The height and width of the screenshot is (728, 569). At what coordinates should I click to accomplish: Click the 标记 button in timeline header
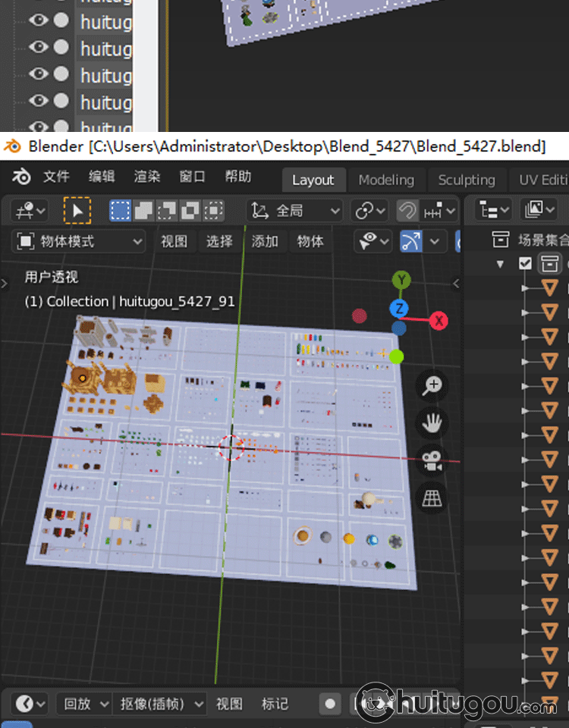point(275,704)
